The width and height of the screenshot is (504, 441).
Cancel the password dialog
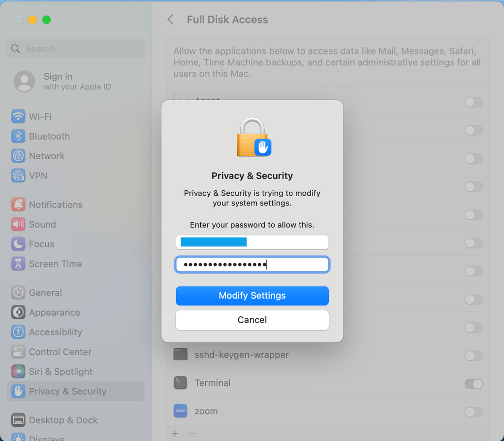point(252,320)
